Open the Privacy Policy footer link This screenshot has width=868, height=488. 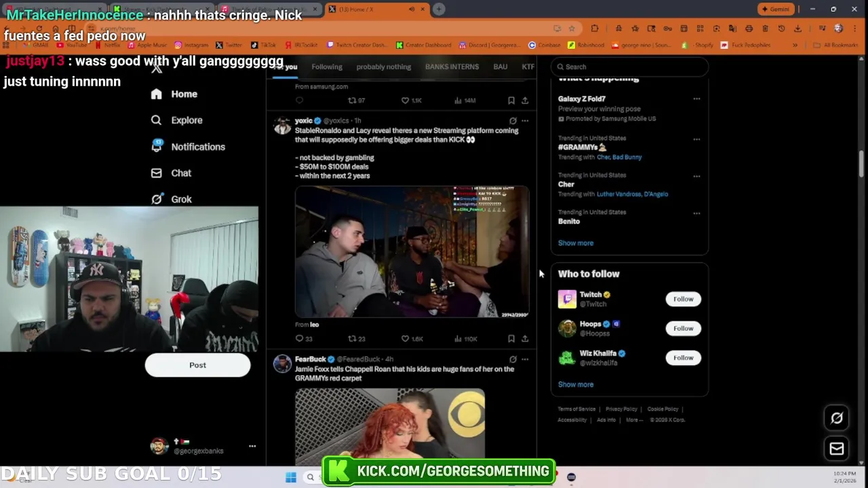[x=621, y=409]
